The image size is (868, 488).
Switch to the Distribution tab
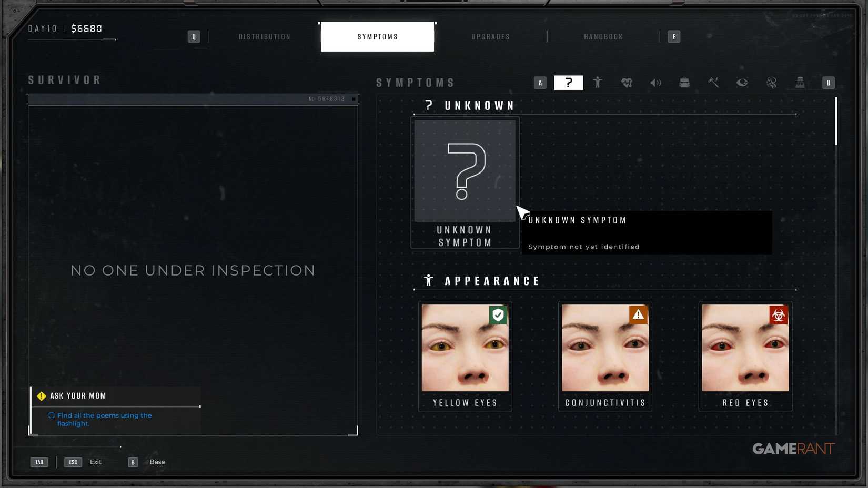(x=265, y=37)
